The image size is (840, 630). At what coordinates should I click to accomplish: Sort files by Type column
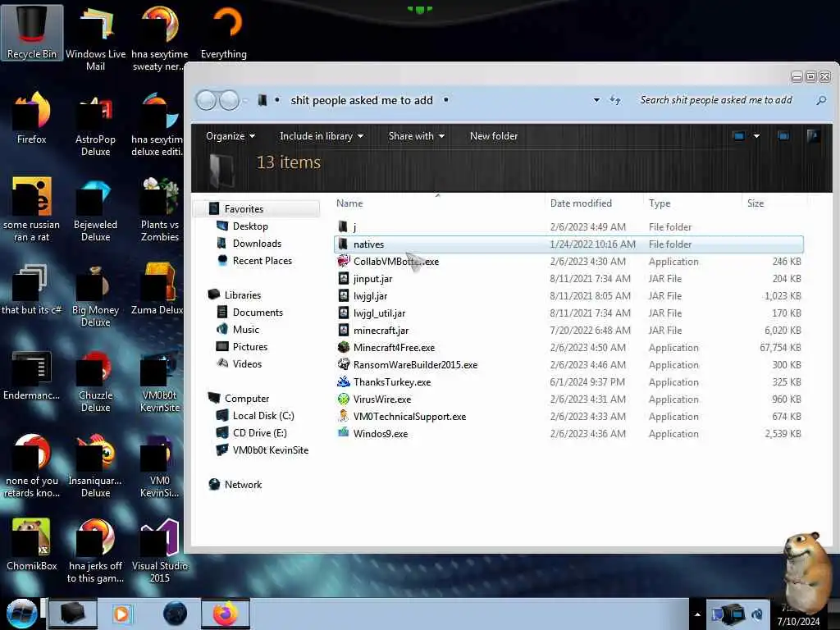pyautogui.click(x=660, y=203)
